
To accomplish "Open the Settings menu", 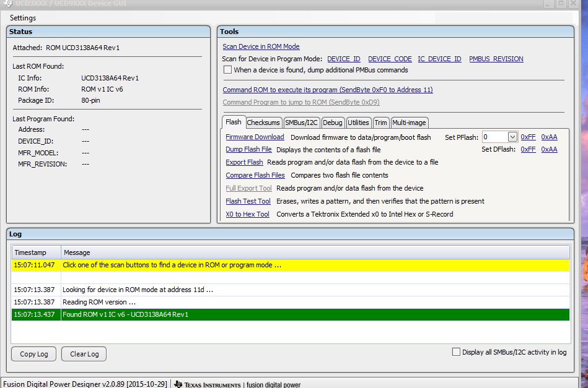I will click(23, 17).
